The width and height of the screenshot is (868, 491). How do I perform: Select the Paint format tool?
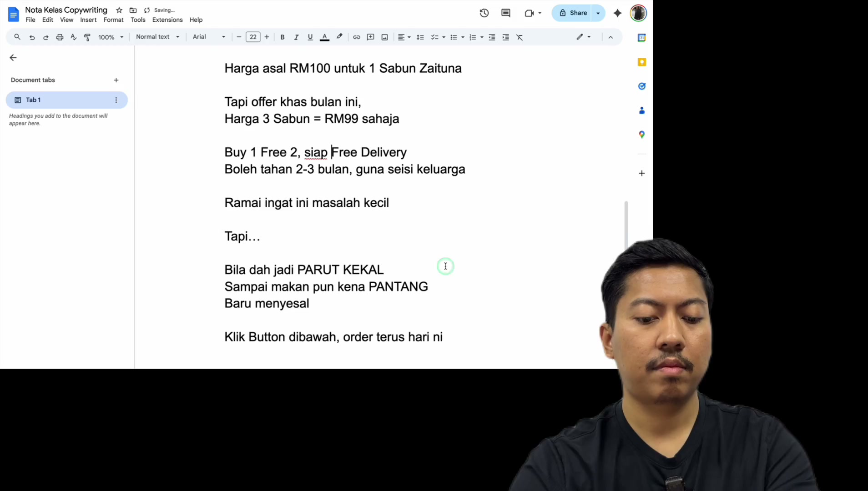click(x=87, y=37)
